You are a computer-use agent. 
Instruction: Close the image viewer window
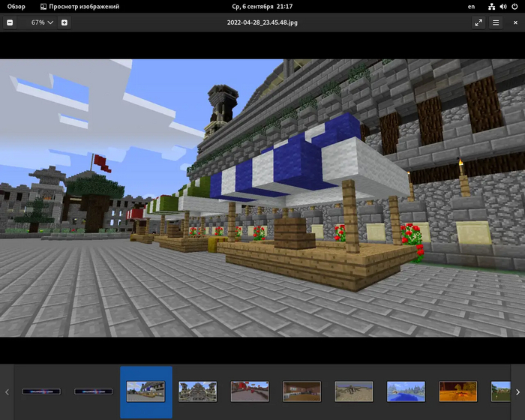515,22
